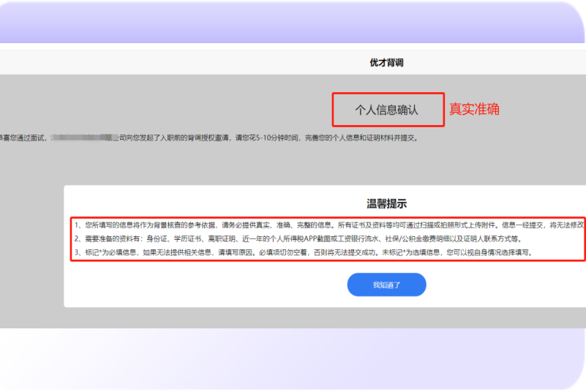The height and width of the screenshot is (392, 586).
Task: Click tip line starting with 1、您所填写的信息
Action: click(x=329, y=225)
